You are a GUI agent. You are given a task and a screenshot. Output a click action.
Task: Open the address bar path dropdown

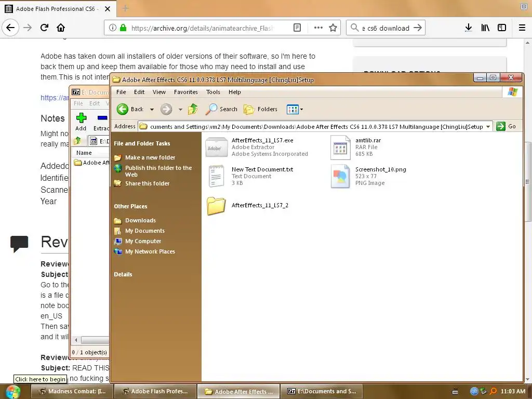[488, 127]
